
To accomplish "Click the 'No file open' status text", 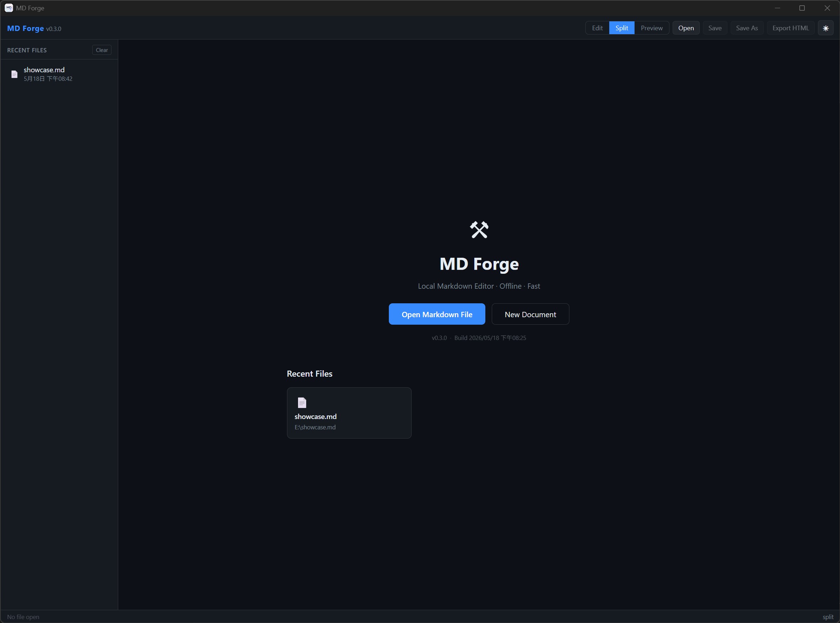I will (23, 617).
